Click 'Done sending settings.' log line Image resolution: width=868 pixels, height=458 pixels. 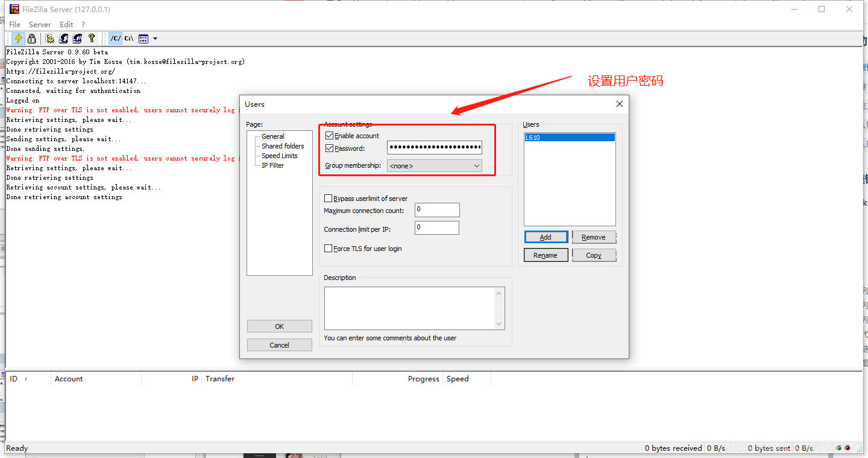[45, 149]
